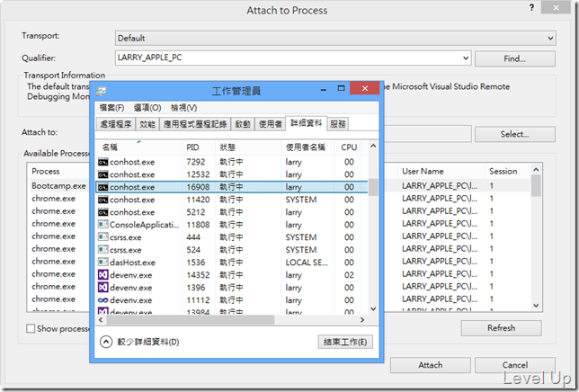This screenshot has width=579, height=392.
Task: Select the 詳細資料 tab
Action: click(306, 123)
